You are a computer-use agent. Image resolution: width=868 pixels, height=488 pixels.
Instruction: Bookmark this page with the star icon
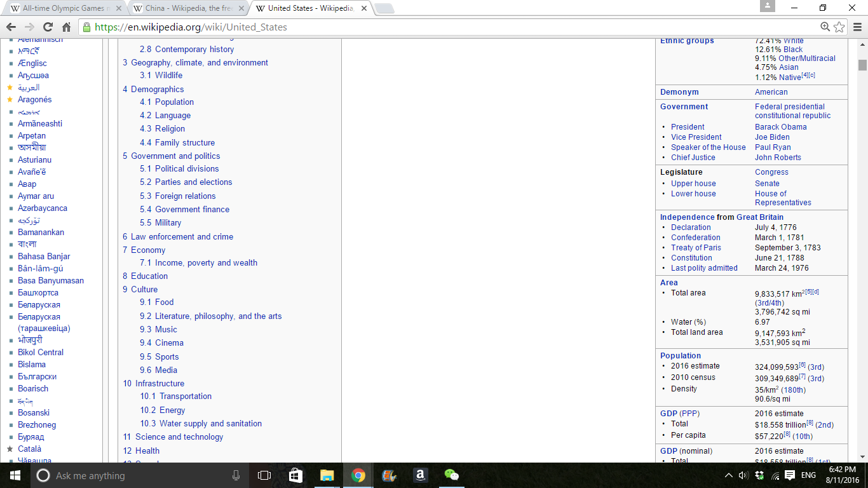839,27
